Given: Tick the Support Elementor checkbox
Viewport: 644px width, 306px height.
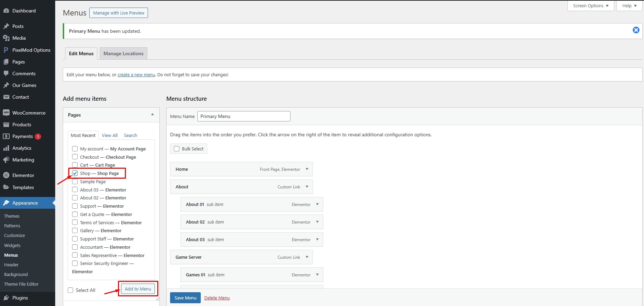Looking at the screenshot, I should pyautogui.click(x=75, y=206).
